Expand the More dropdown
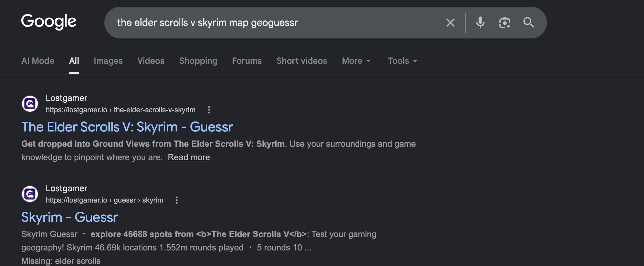 [356, 61]
